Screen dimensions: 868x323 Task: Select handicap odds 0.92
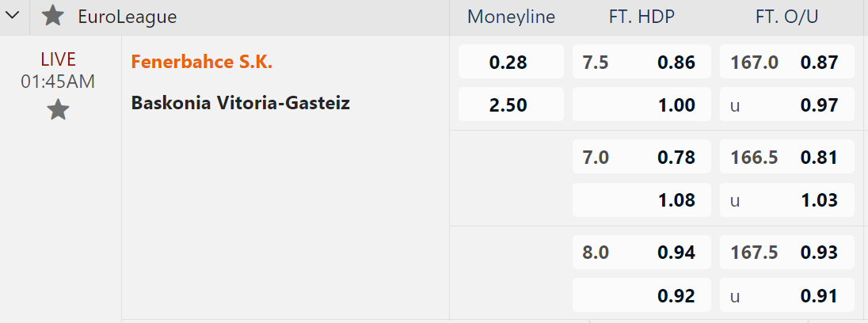(639, 295)
